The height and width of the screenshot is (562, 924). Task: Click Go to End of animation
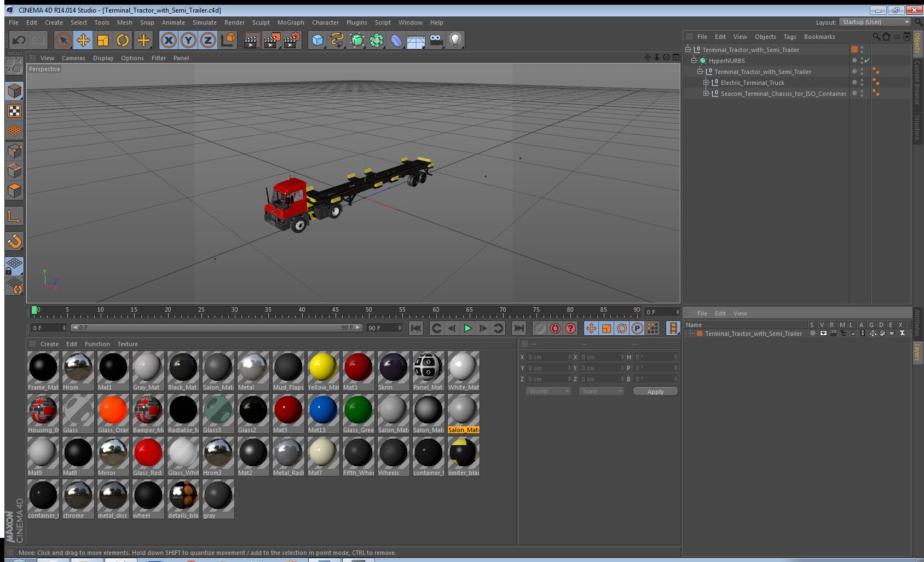(519, 328)
